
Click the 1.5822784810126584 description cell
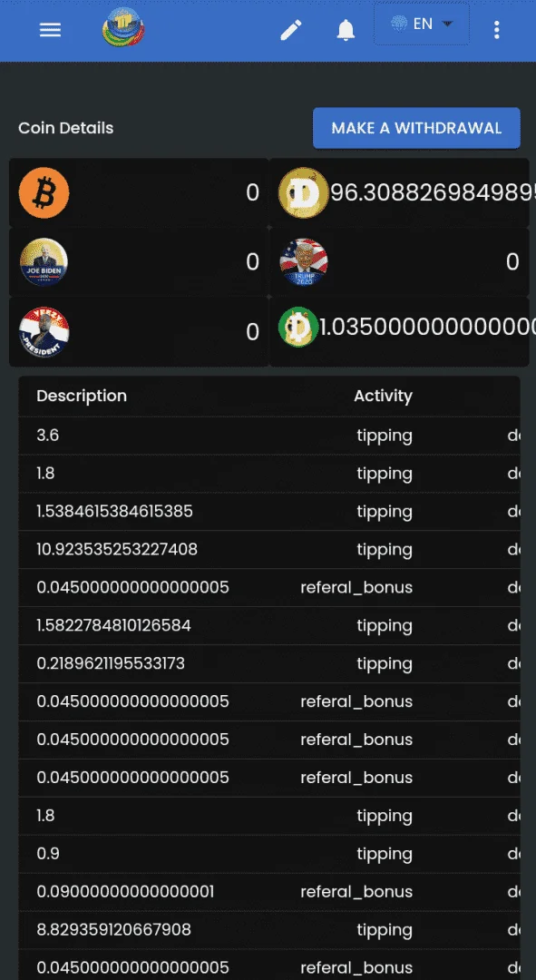click(113, 625)
